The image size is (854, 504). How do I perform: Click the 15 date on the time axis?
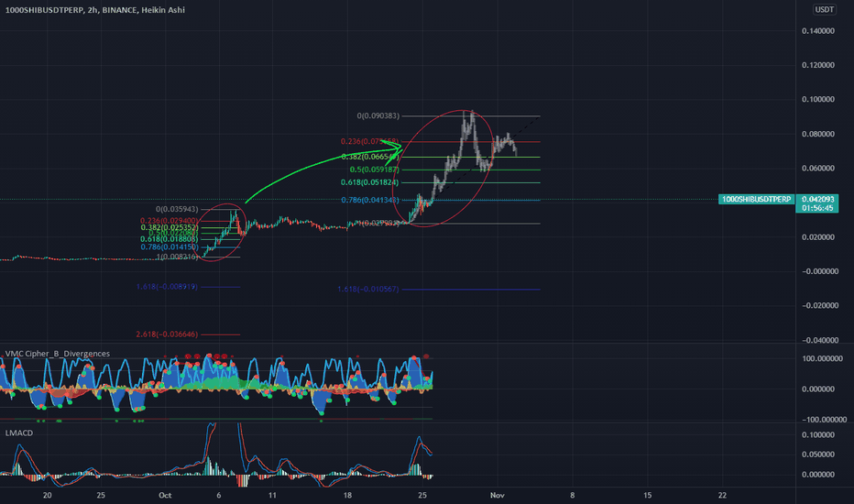coord(647,495)
